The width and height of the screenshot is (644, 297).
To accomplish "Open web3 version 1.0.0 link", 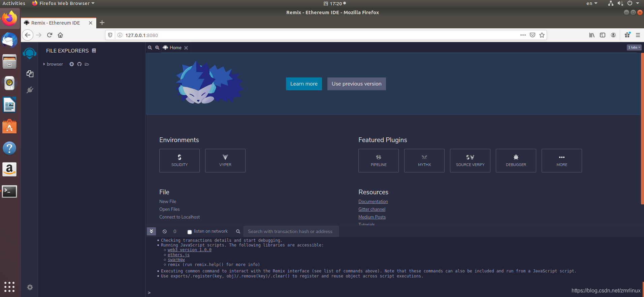I will [190, 250].
